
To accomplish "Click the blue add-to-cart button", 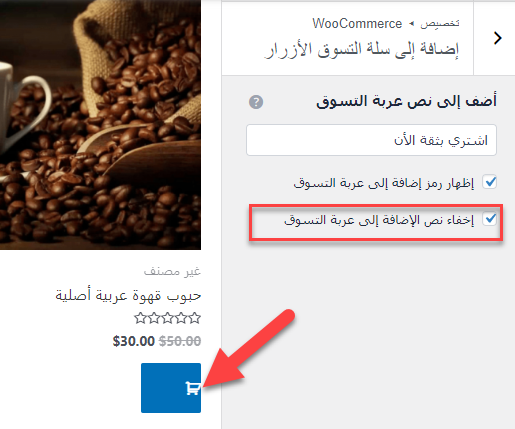I will point(171,388).
